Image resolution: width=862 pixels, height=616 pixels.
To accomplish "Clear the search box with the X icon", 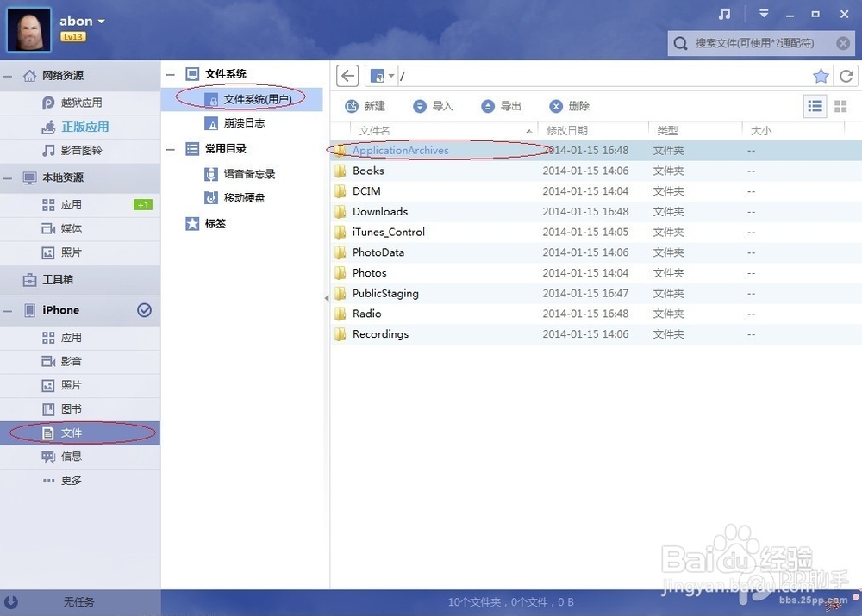I will point(843,43).
